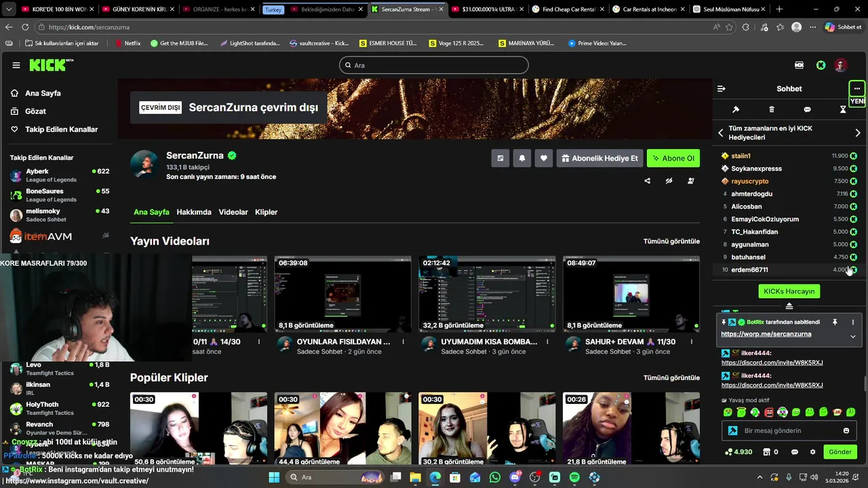
Task: Collapse the Sohbet chat panel
Action: [x=721, y=89]
